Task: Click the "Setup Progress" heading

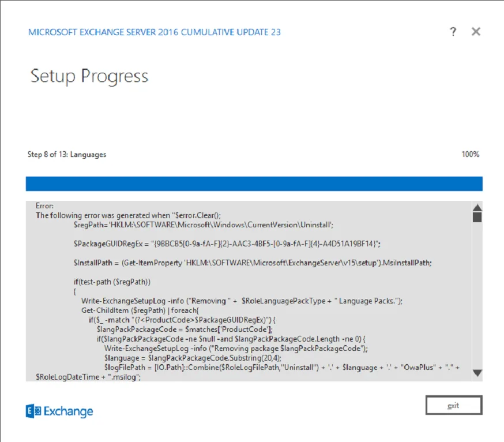Action: (89, 76)
